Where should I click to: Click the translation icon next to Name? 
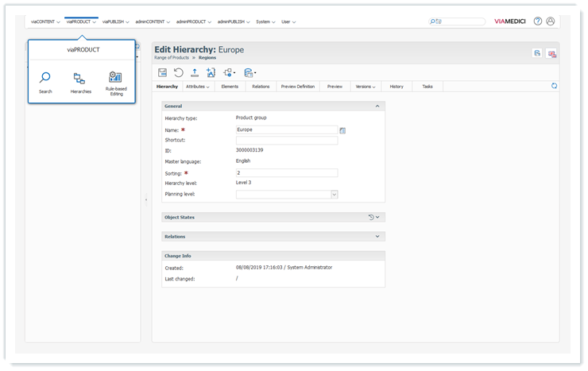click(342, 129)
